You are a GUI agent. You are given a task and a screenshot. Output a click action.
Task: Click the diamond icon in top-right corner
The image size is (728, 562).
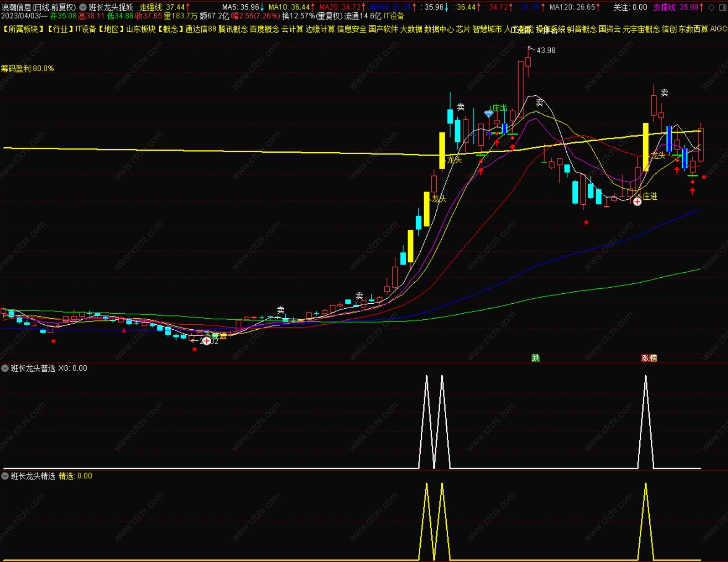(711, 7)
